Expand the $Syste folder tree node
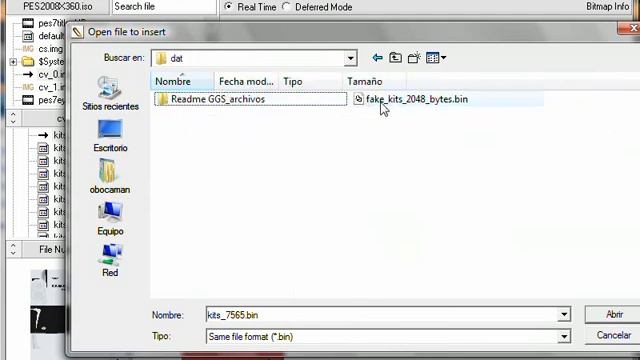The image size is (640, 360). coord(13,62)
